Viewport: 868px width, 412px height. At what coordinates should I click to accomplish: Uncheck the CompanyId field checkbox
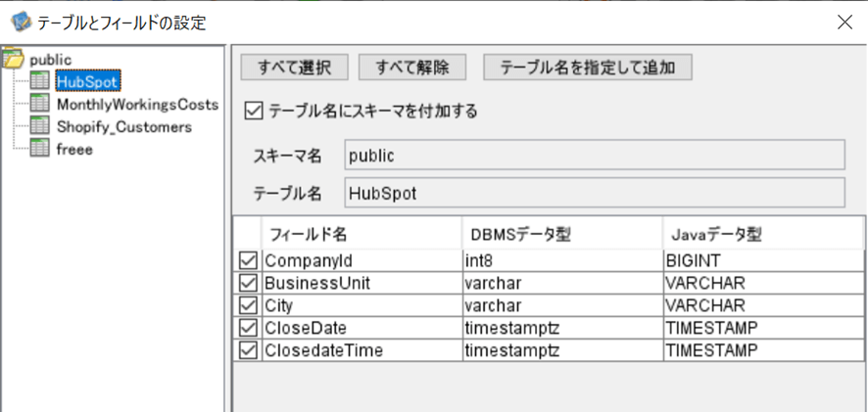[248, 261]
